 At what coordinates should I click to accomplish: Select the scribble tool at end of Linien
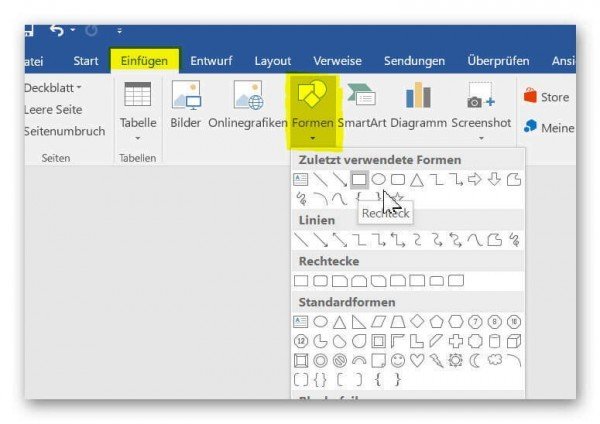coord(514,240)
